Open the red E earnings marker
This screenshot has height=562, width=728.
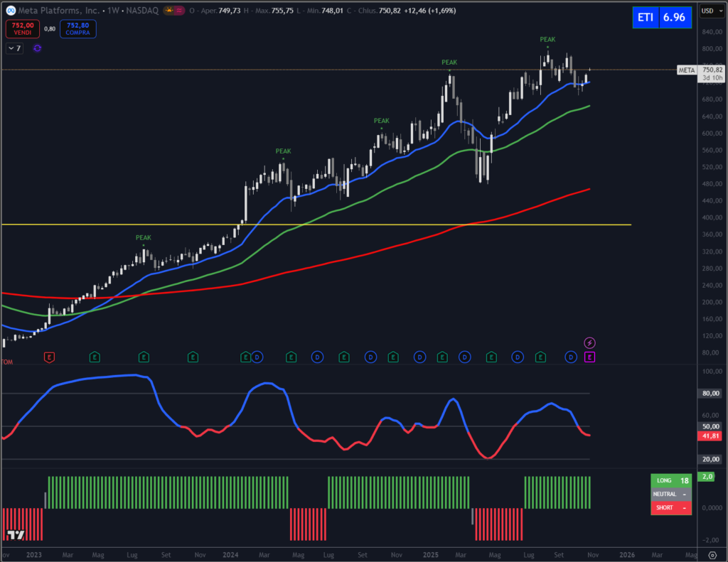pos(49,357)
